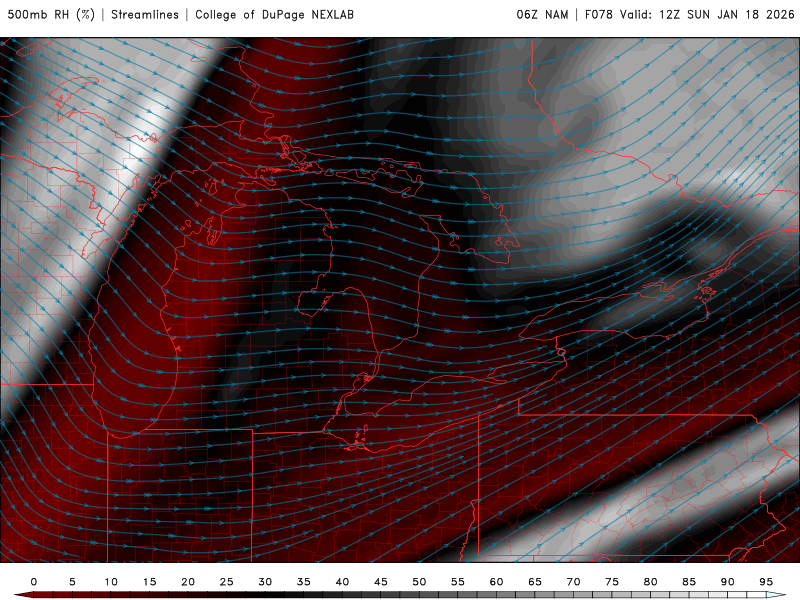Click "Valid: 12Z SUN JAN 18 2026" text
The image size is (800, 600).
707,14
